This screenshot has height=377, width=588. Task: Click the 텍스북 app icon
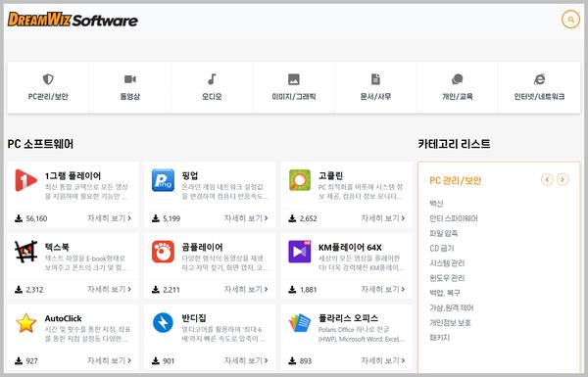point(25,252)
